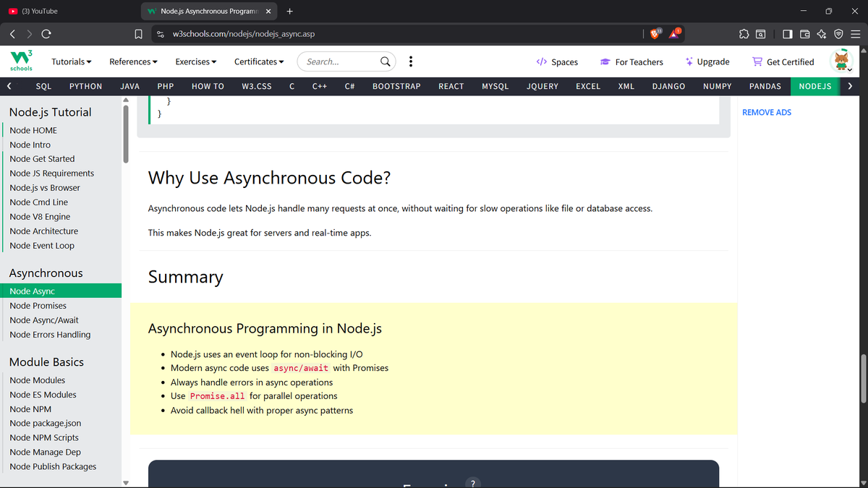Close the Node.js Asynchronous Programming tab

(x=268, y=12)
